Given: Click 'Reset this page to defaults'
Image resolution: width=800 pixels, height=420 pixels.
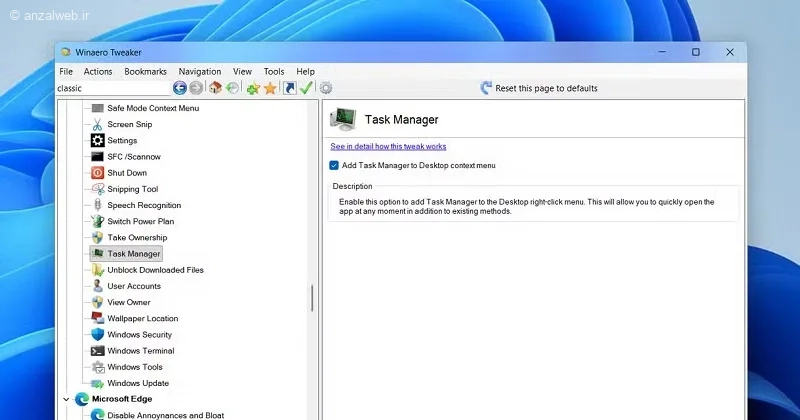Looking at the screenshot, I should point(546,88).
